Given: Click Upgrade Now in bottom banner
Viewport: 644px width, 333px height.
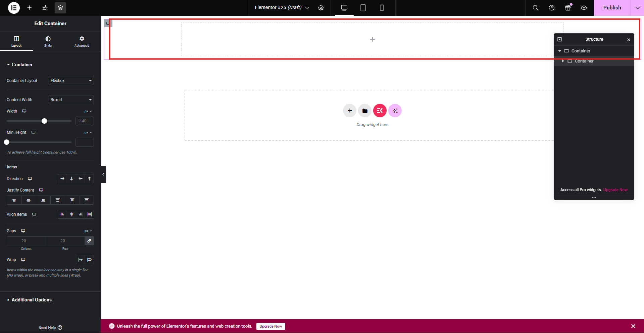Looking at the screenshot, I should 270,326.
